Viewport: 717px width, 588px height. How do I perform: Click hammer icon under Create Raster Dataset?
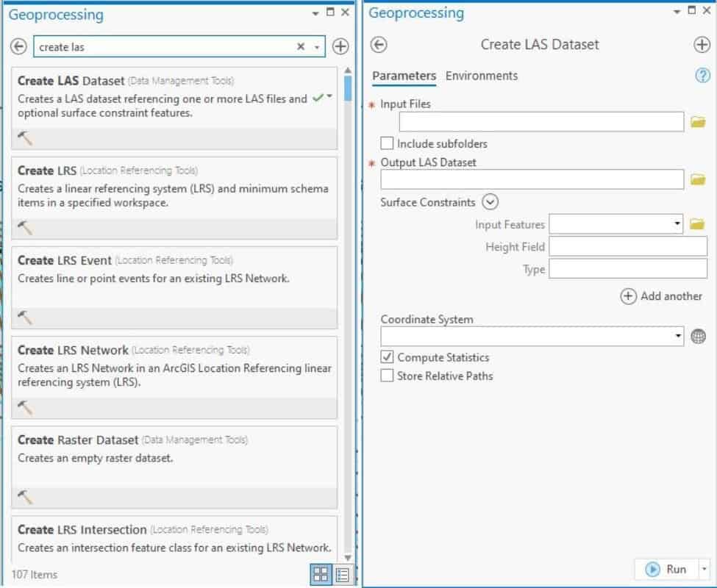tap(25, 497)
